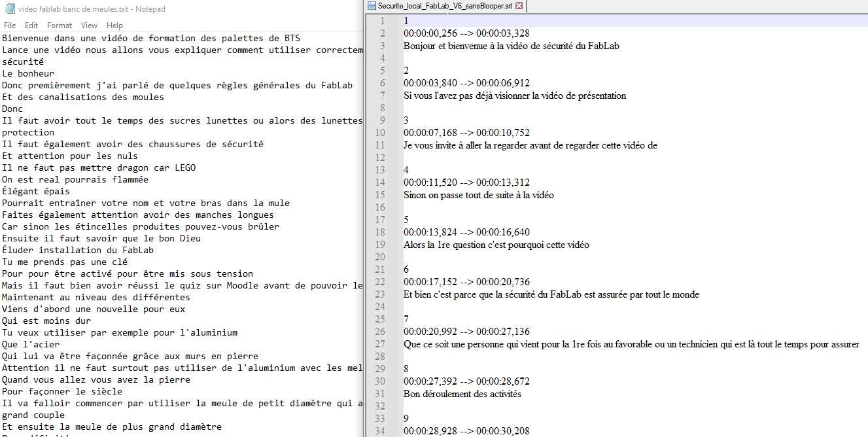Select line number 31 in the srt editor gutter
Image resolution: width=868 pixels, height=437 pixels.
point(381,394)
